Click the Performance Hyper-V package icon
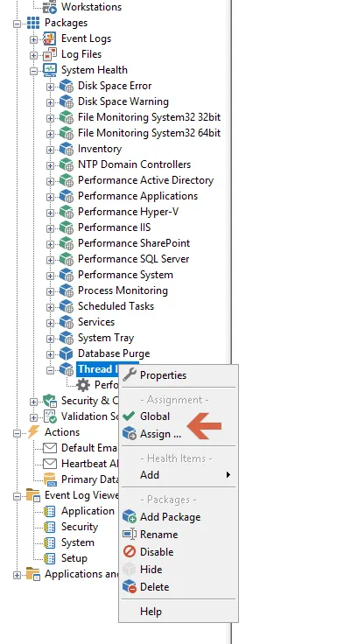 (x=67, y=212)
